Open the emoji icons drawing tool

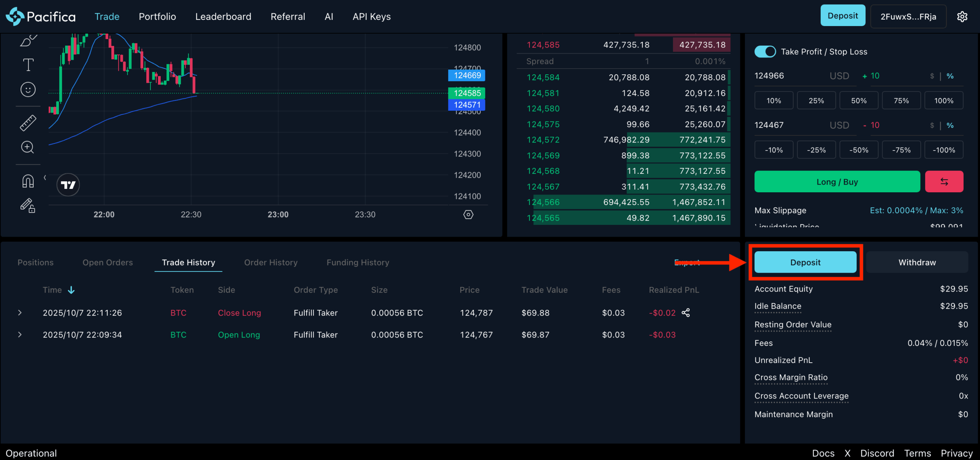click(x=28, y=90)
